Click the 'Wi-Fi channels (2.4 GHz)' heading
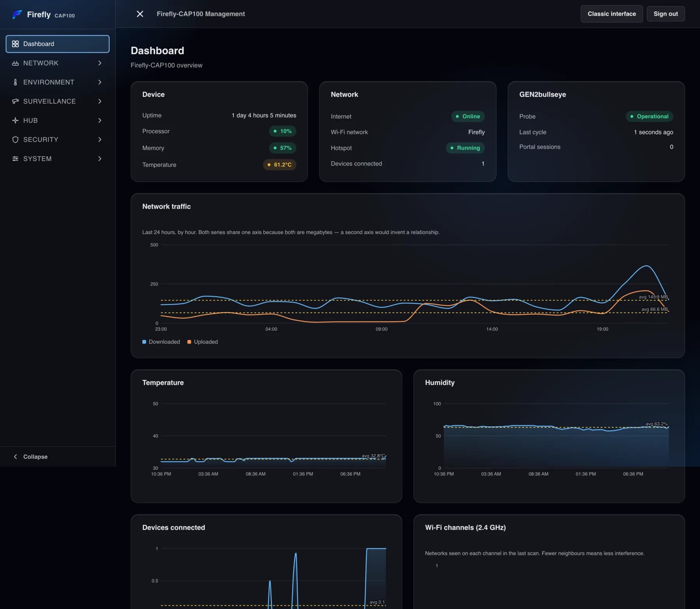This screenshot has height=609, width=700. click(465, 528)
